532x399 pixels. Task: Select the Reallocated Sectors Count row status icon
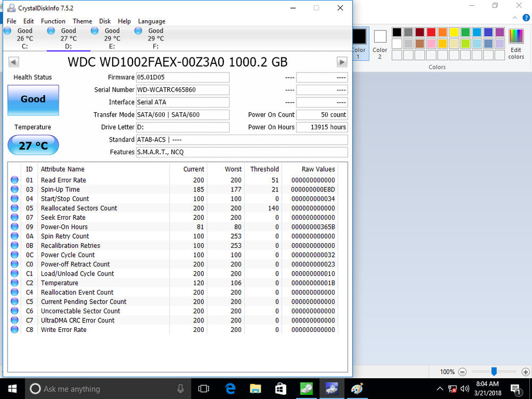coord(15,208)
